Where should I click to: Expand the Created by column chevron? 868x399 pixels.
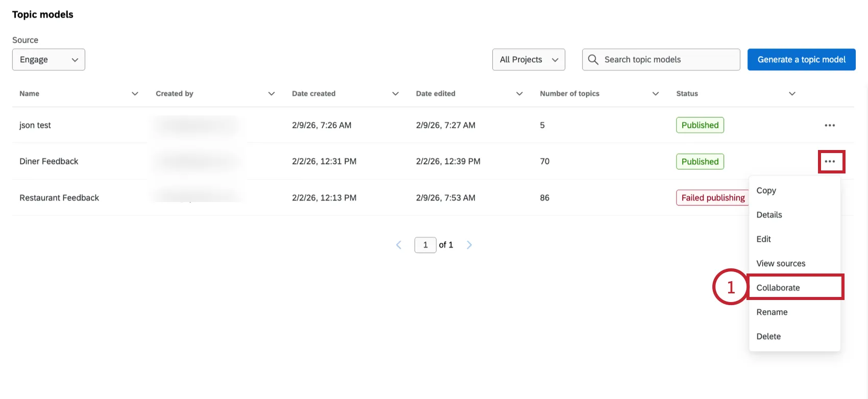click(x=271, y=94)
